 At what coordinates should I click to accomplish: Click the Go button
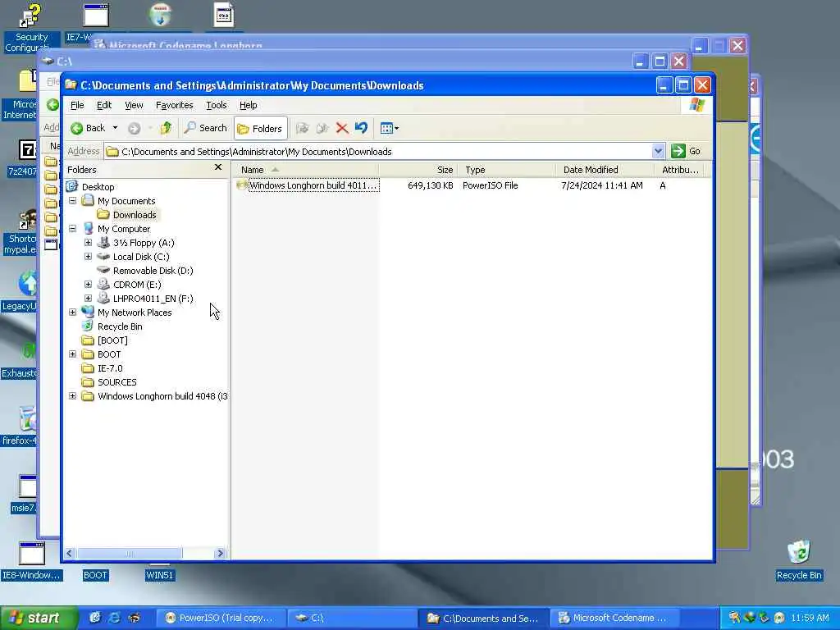pos(687,151)
